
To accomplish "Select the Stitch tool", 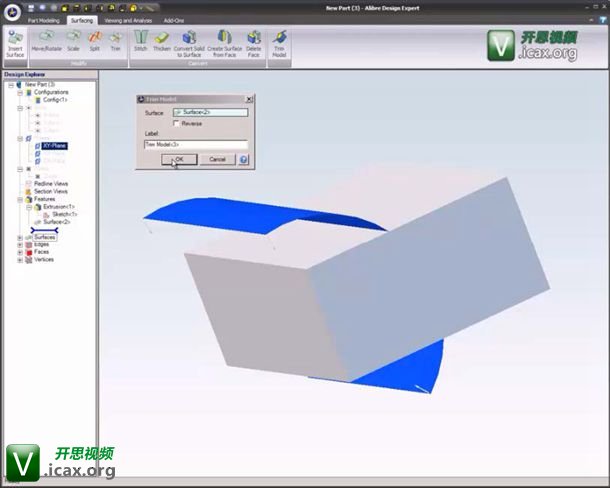I will (140, 42).
